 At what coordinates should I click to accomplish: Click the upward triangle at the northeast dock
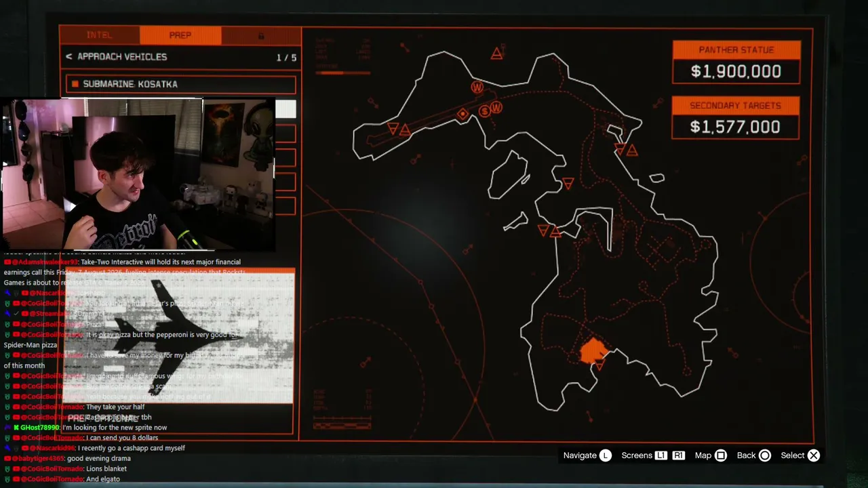click(632, 150)
